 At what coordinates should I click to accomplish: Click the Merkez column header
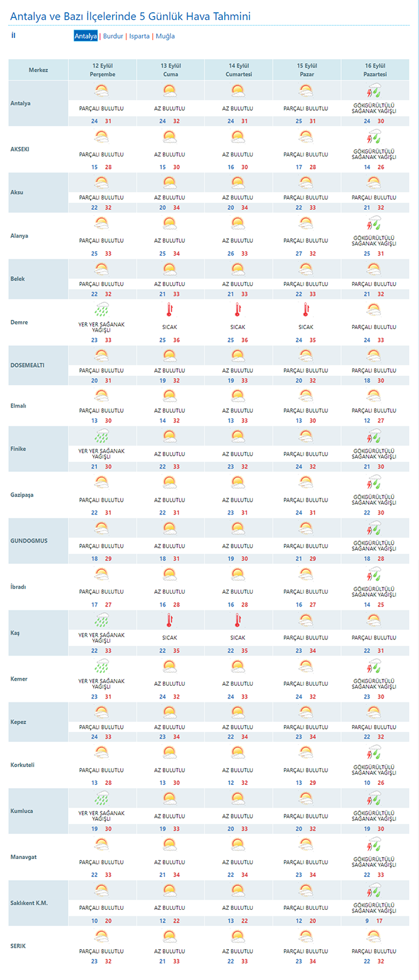[x=38, y=70]
